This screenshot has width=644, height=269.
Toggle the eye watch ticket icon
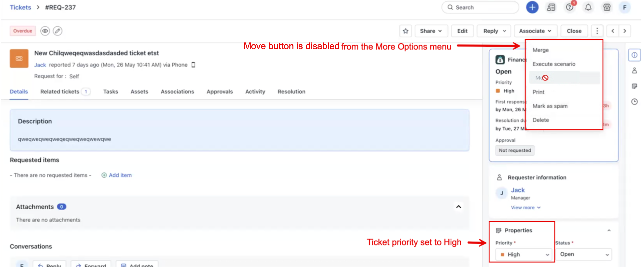click(x=45, y=31)
